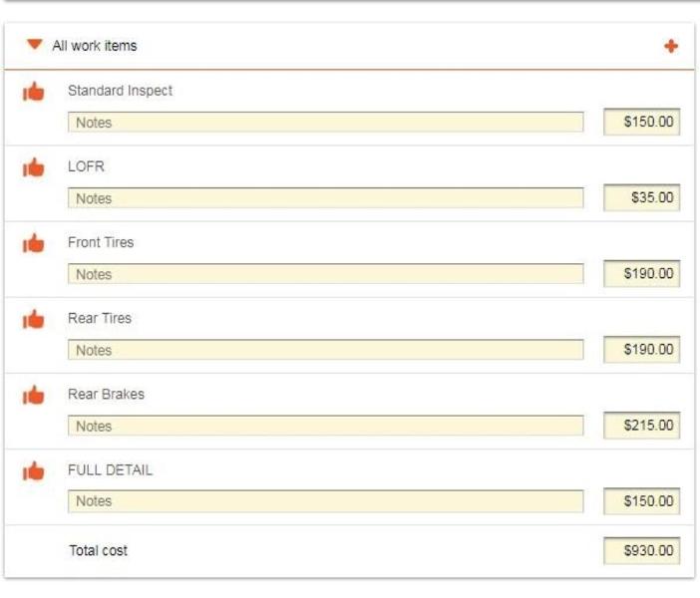Image resolution: width=700 pixels, height=598 pixels.
Task: Click thumbs-up icon for Standard Inspect
Action: 34,92
